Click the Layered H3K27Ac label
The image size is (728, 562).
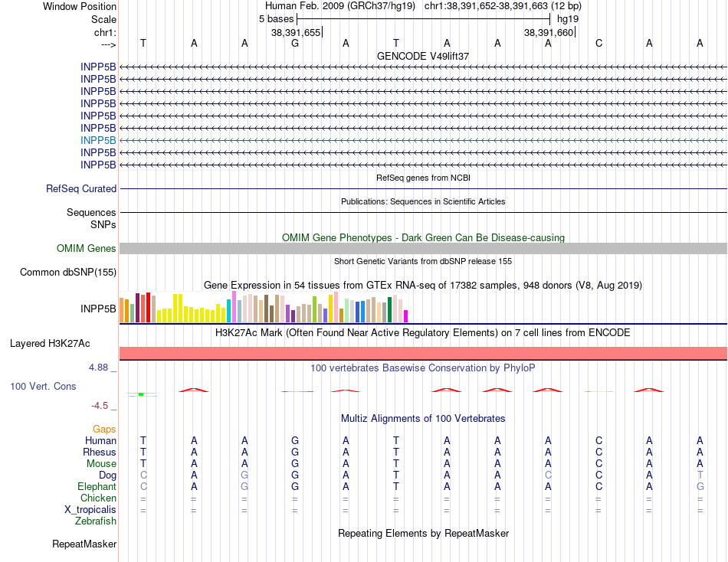pos(50,344)
